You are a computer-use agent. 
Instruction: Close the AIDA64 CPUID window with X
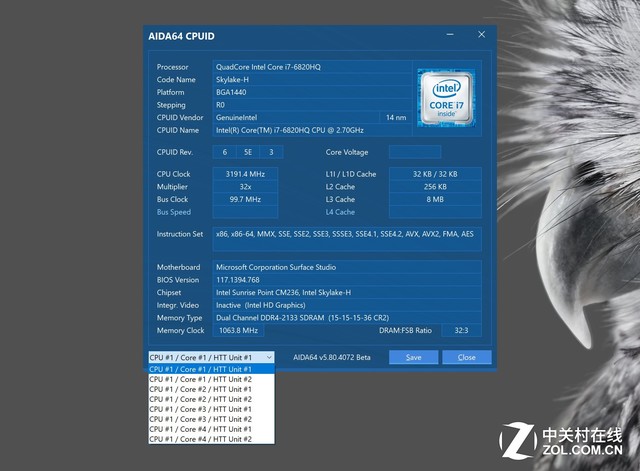point(482,35)
